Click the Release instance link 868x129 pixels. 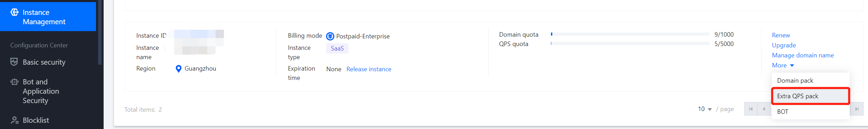coord(369,69)
